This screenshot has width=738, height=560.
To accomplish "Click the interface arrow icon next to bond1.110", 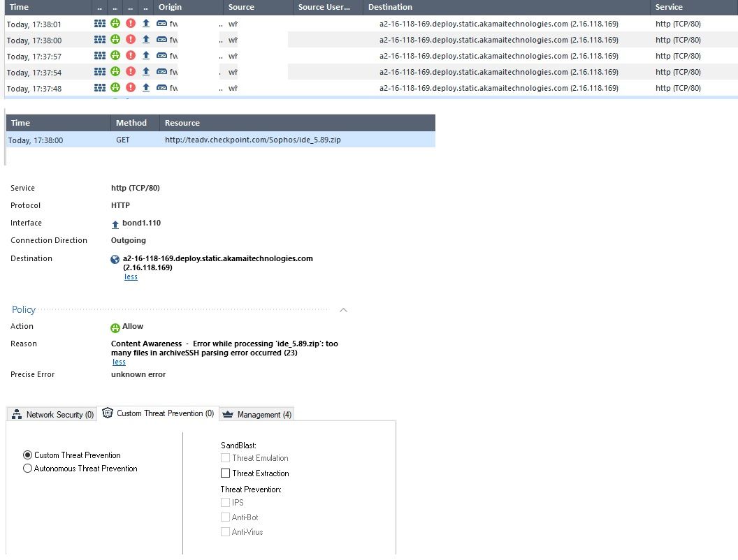I will tap(115, 223).
